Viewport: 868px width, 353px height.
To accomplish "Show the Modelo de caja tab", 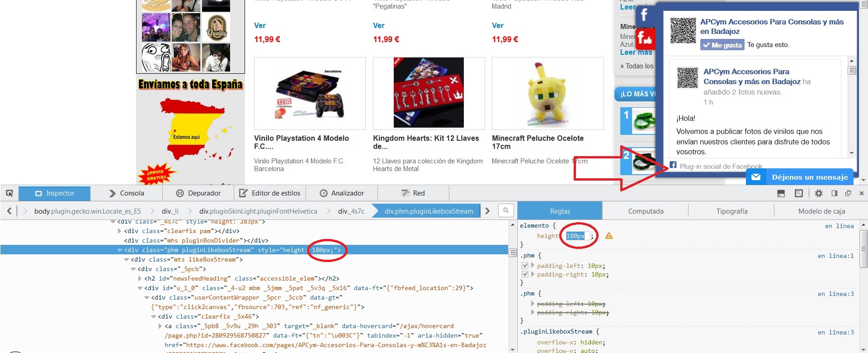I will pyautogui.click(x=821, y=211).
